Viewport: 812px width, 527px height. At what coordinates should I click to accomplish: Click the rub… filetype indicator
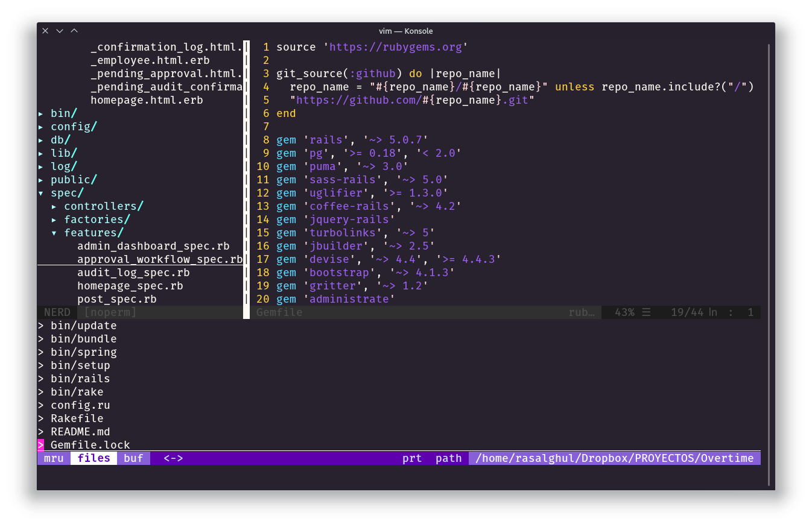(x=582, y=312)
